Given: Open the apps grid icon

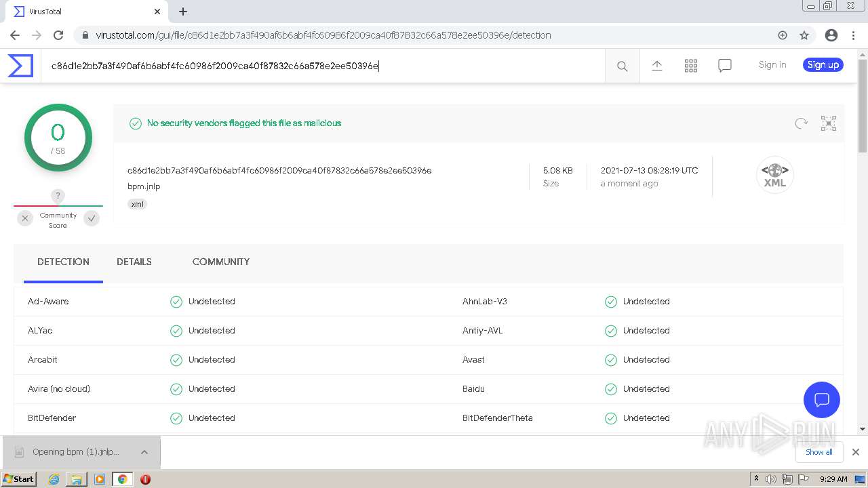Looking at the screenshot, I should [x=690, y=66].
